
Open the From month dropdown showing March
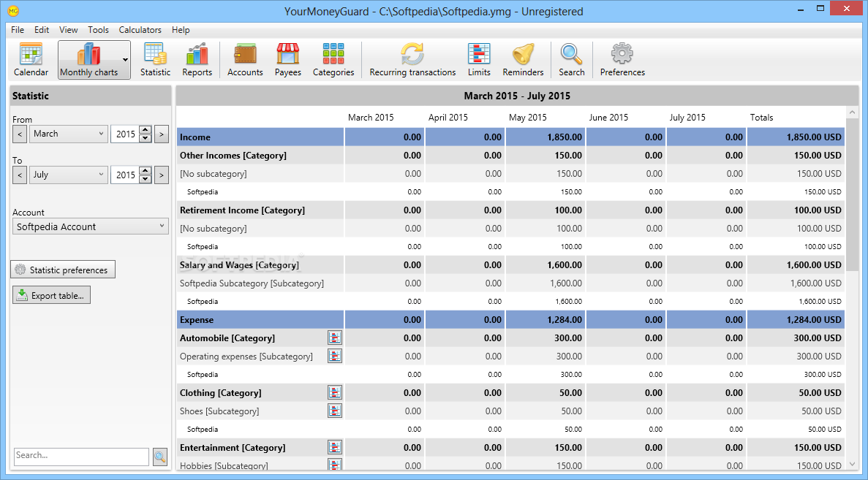(69, 134)
